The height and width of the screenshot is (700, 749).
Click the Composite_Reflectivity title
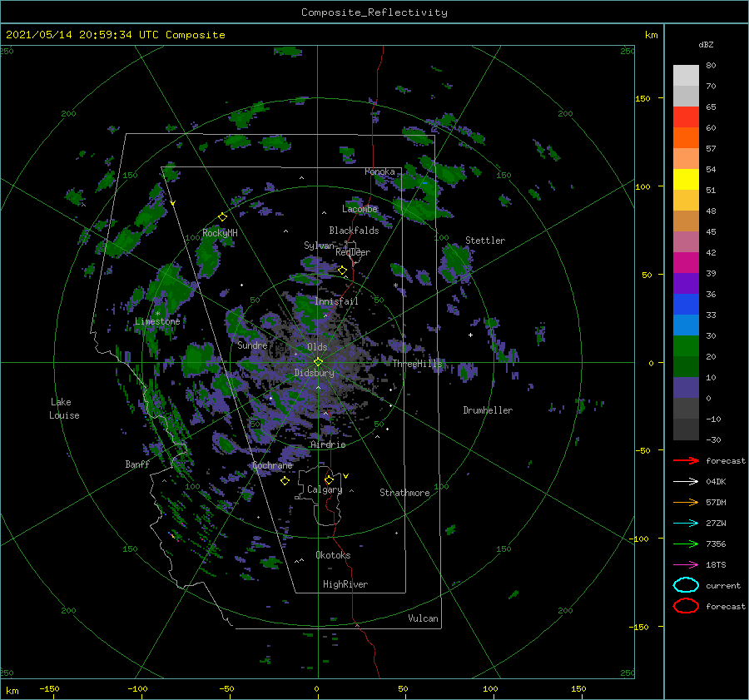coord(374,12)
